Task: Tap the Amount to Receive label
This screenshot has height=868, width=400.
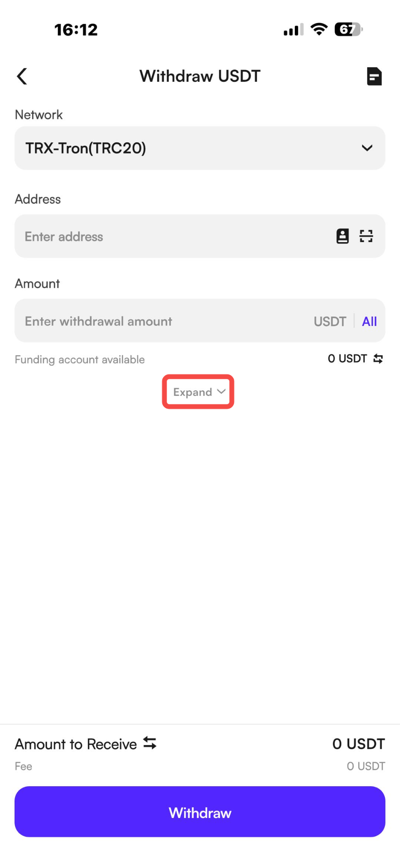Action: coord(76,744)
